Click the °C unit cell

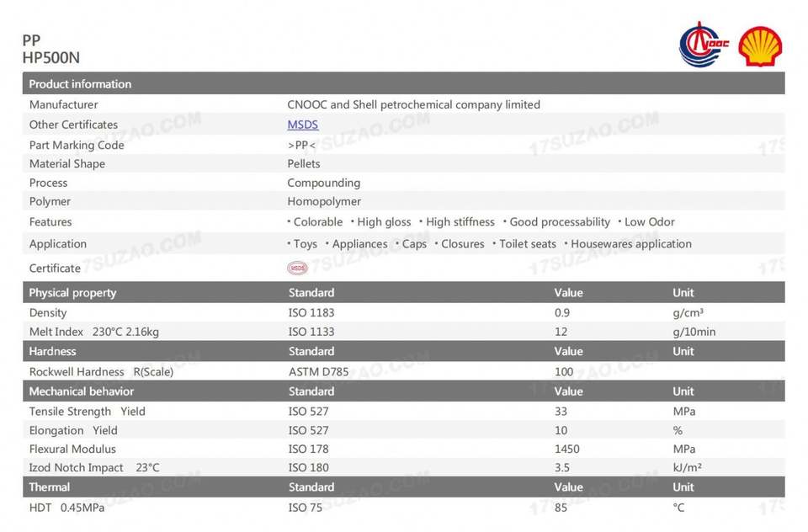pyautogui.click(x=678, y=508)
